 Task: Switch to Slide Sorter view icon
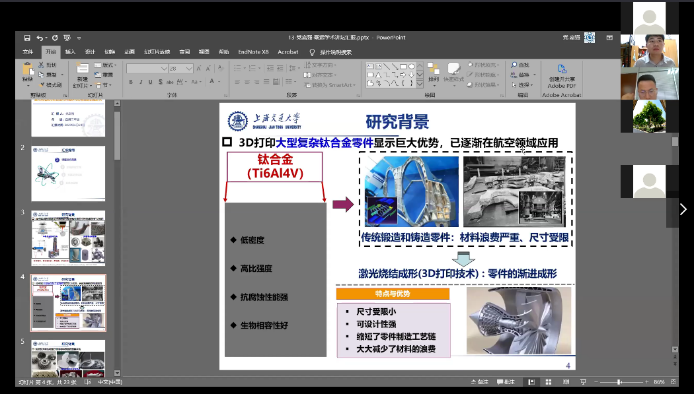[548, 382]
